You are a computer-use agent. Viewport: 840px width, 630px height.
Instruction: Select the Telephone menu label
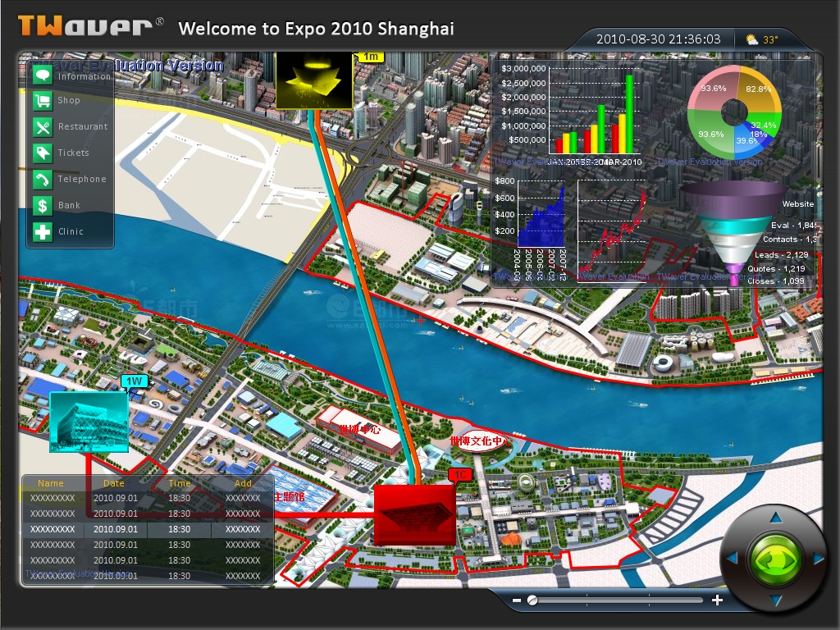[x=82, y=179]
